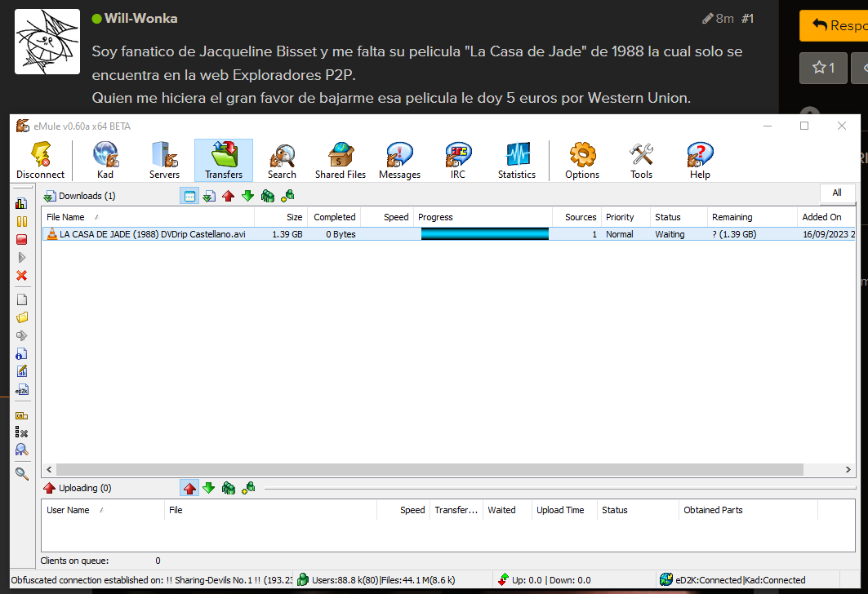Image resolution: width=868 pixels, height=594 pixels.
Task: Click the magnifier find sidebar icon
Action: coord(21,474)
